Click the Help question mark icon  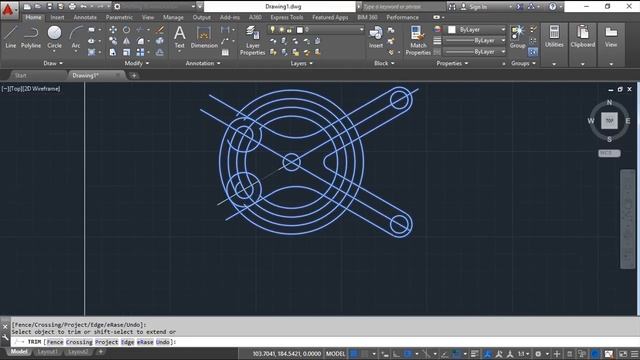click(x=552, y=7)
